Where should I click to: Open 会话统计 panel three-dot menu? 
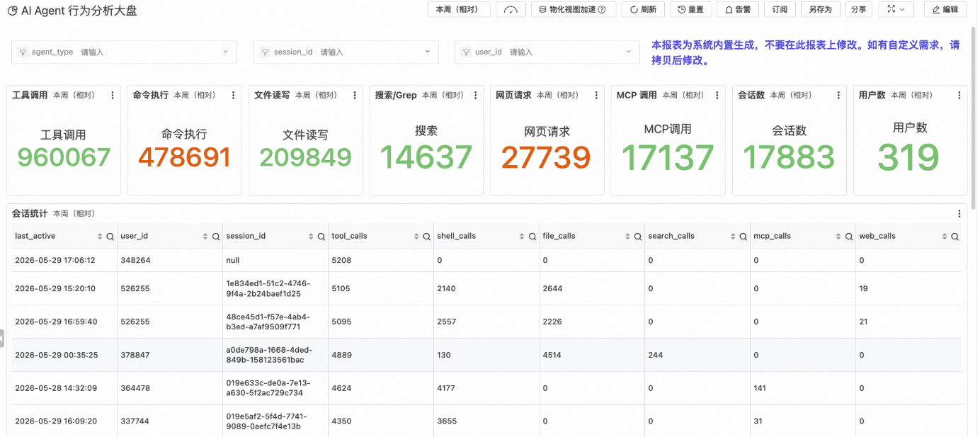[x=959, y=213]
